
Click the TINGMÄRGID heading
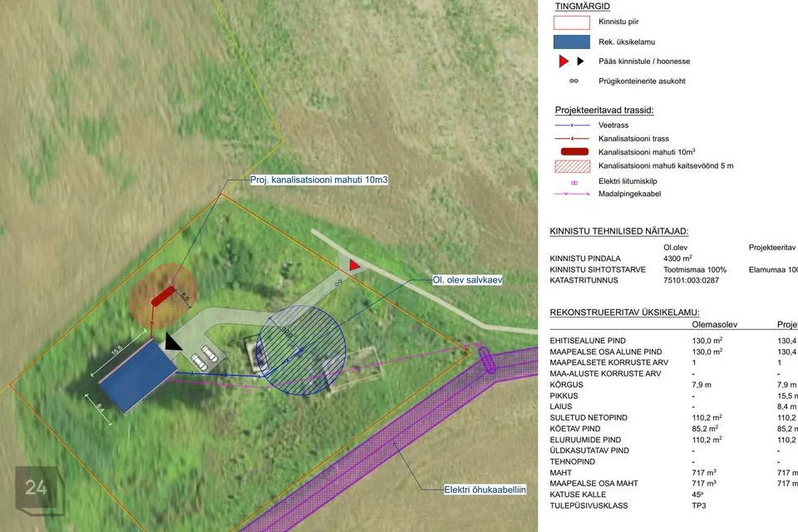pos(582,6)
